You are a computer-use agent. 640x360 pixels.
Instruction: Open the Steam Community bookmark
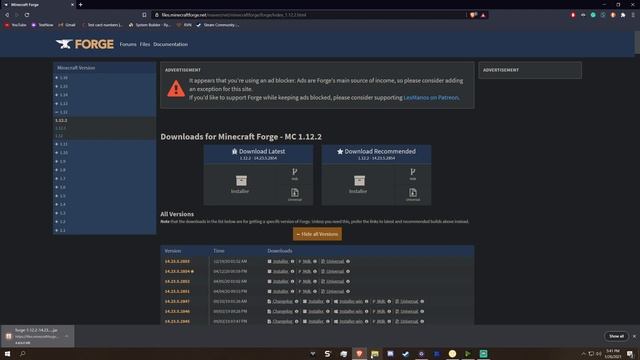217,25
